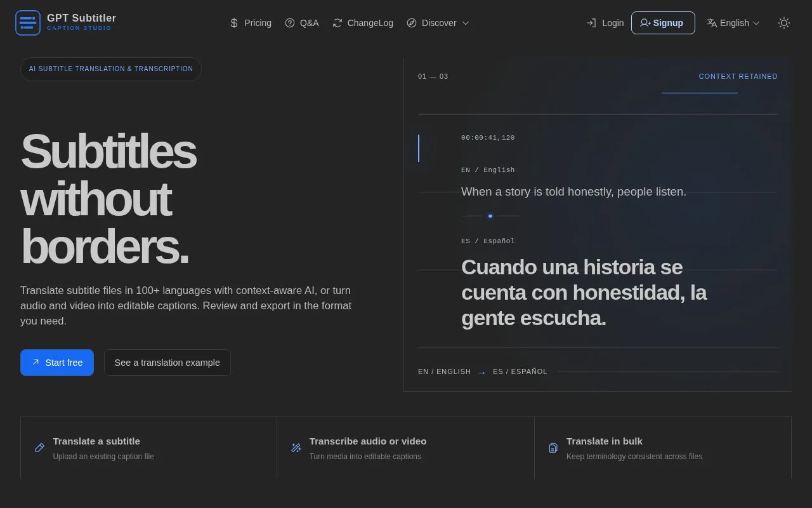812x508 pixels.
Task: Click the 01 — 03 counter
Action: [x=433, y=76]
